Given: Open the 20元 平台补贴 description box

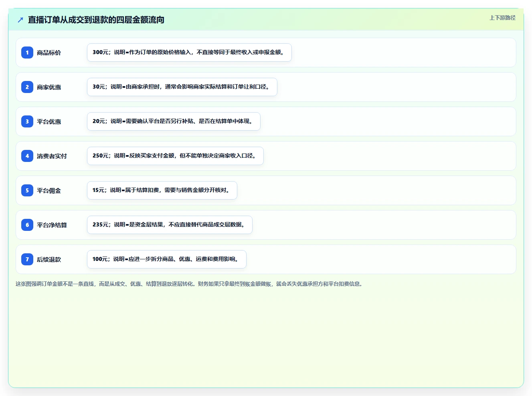Looking at the screenshot, I should click(x=174, y=121).
